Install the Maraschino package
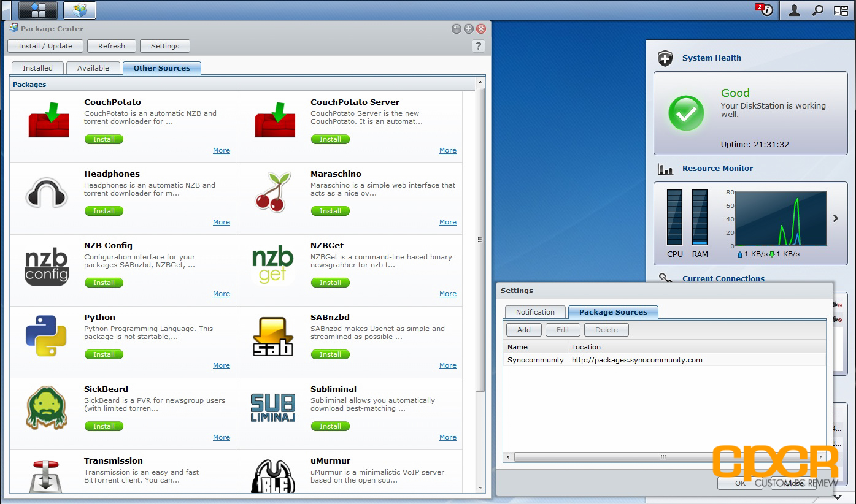The width and height of the screenshot is (856, 504). (x=330, y=211)
